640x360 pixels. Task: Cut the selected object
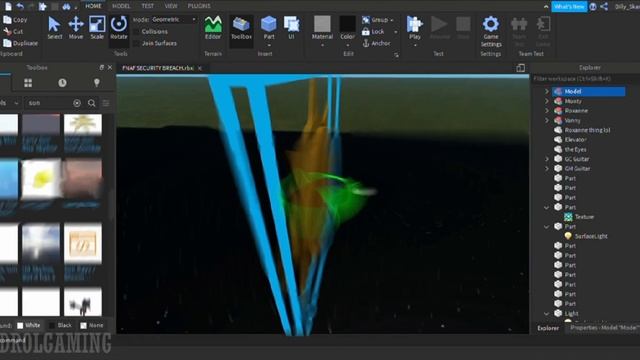pyautogui.click(x=13, y=31)
